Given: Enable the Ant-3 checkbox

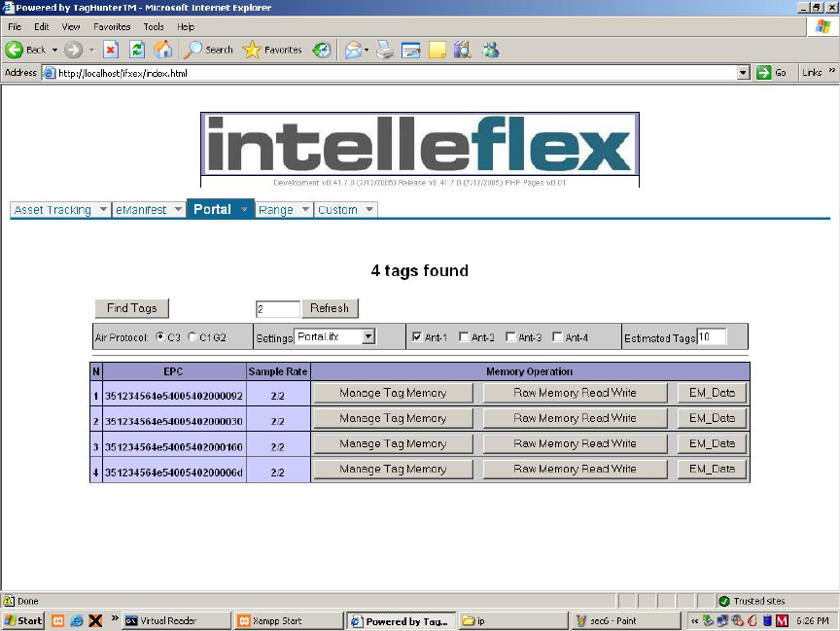Looking at the screenshot, I should 510,337.
